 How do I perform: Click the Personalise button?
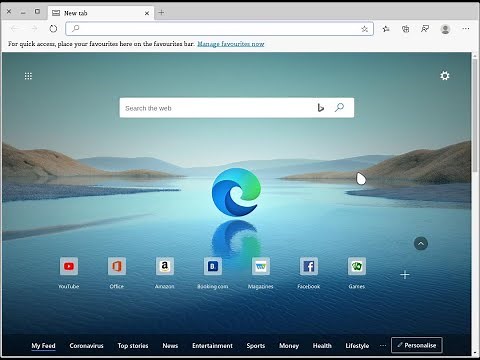[417, 345]
